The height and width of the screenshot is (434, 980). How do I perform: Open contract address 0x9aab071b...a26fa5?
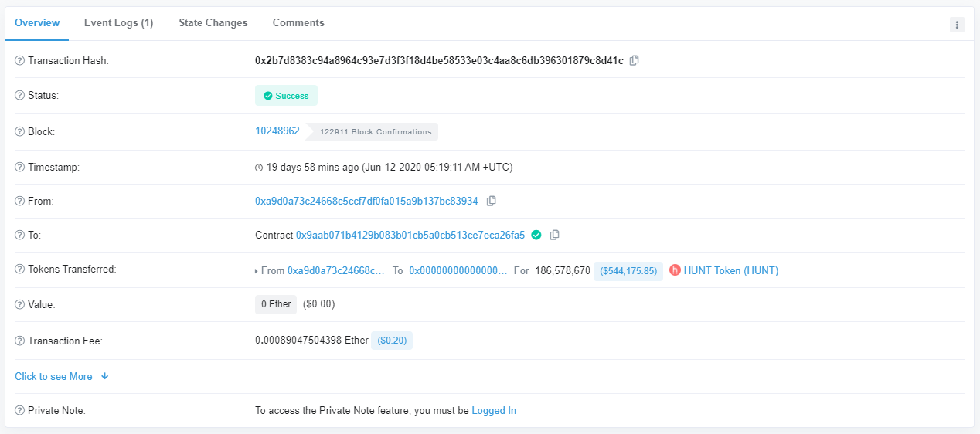click(410, 235)
